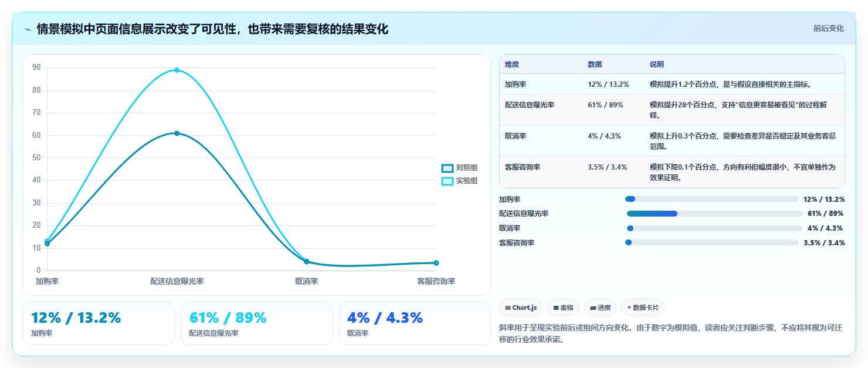Click the description starting 模拟上升0.3个百分点
Viewport: 868px width, 368px height.
(x=742, y=141)
